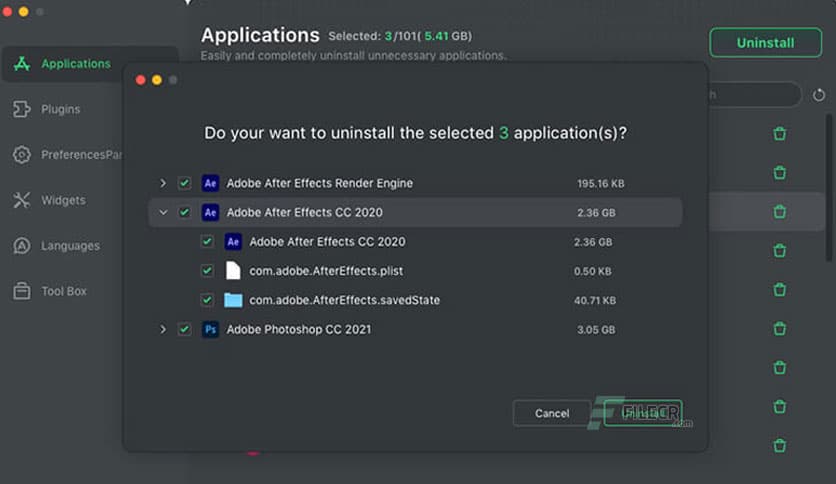Screen dimensions: 836x484
Task: Click Cancel in the uninstall dialog
Action: (552, 413)
